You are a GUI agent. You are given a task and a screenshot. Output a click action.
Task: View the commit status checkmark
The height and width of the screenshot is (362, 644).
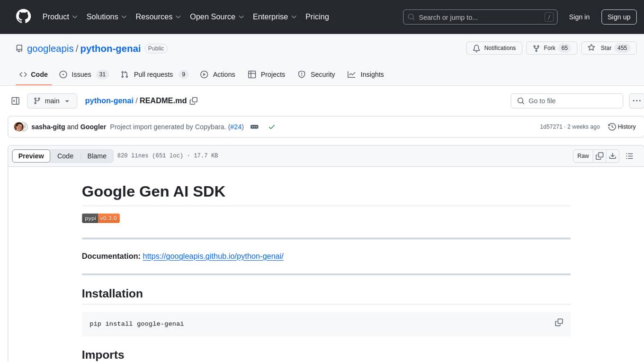pos(272,127)
